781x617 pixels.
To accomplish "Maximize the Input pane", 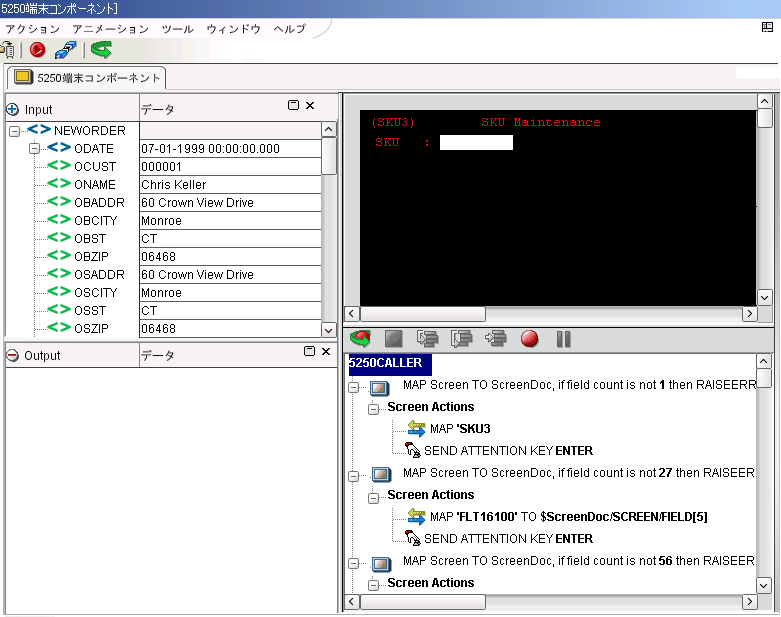I will click(293, 105).
